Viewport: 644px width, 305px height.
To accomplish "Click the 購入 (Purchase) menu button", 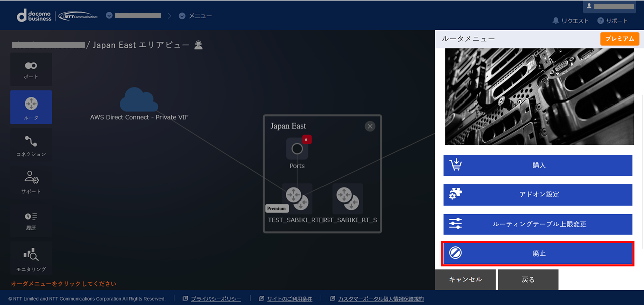I will pyautogui.click(x=538, y=165).
